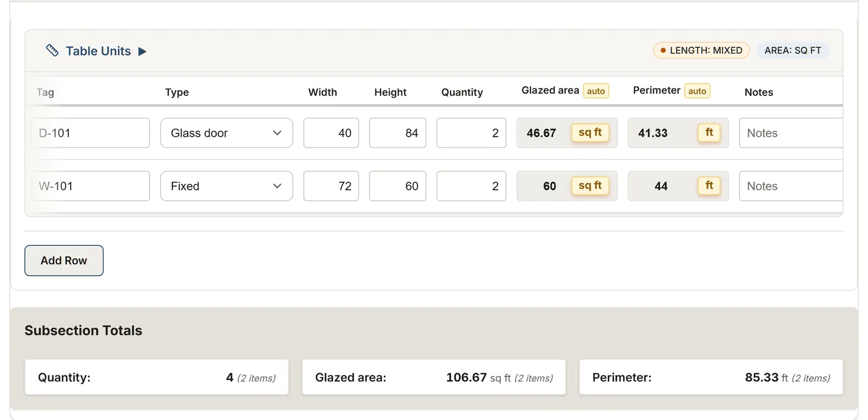Click the ruler icon beside Table Units
This screenshot has width=868, height=420.
tap(52, 50)
